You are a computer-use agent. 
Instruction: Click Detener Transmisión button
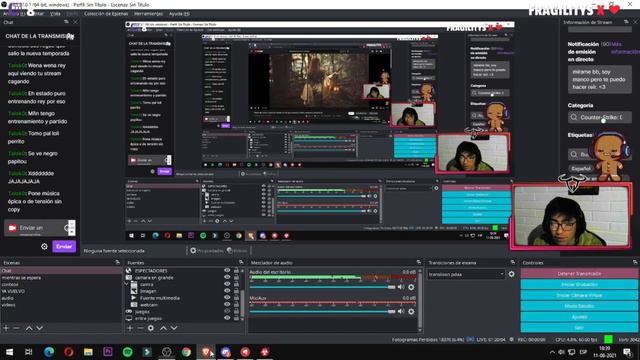(x=579, y=273)
